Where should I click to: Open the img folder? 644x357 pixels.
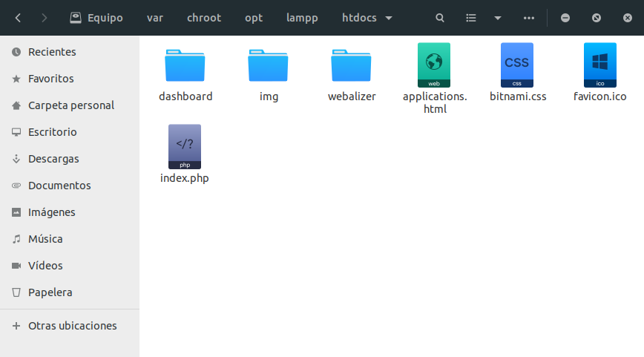[x=269, y=66]
